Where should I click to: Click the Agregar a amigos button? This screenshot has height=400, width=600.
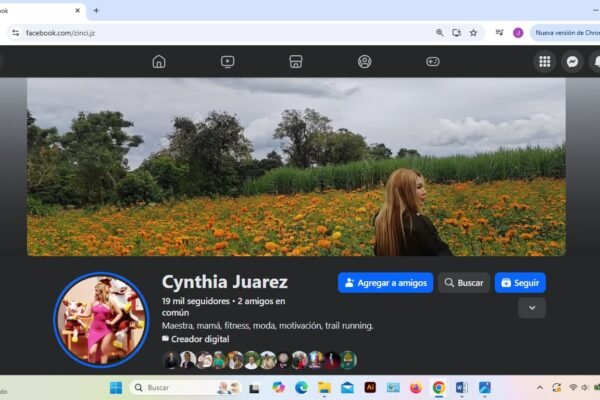385,283
